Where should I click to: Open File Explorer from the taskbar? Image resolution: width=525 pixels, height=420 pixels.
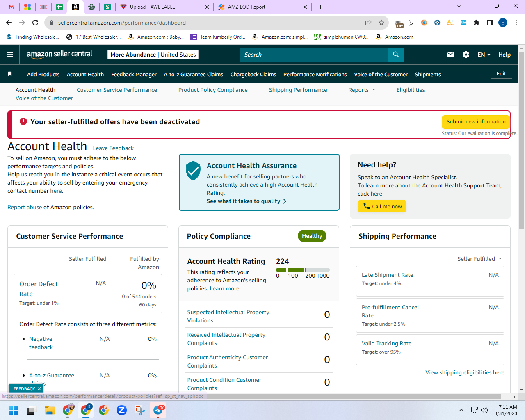pyautogui.click(x=50, y=410)
